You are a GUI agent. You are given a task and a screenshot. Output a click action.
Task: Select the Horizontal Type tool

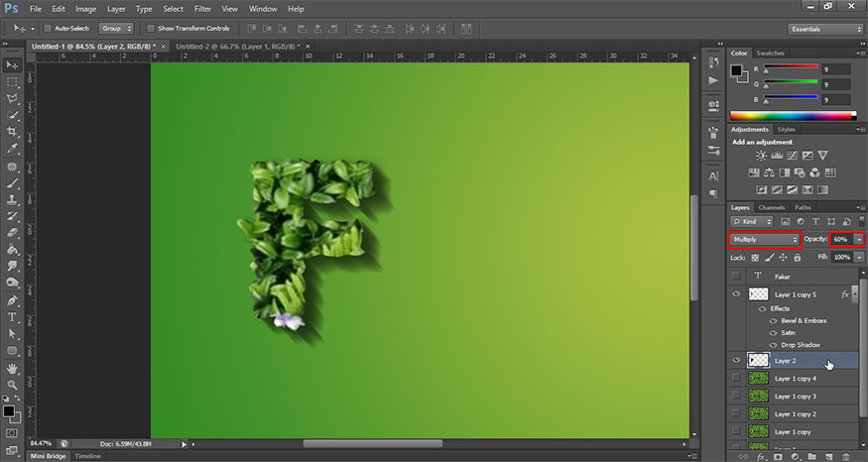tap(13, 317)
